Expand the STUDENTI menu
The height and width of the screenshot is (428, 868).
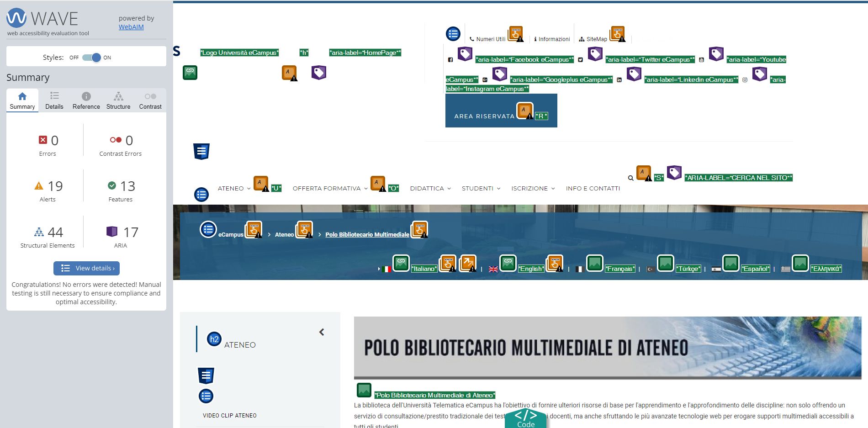481,188
